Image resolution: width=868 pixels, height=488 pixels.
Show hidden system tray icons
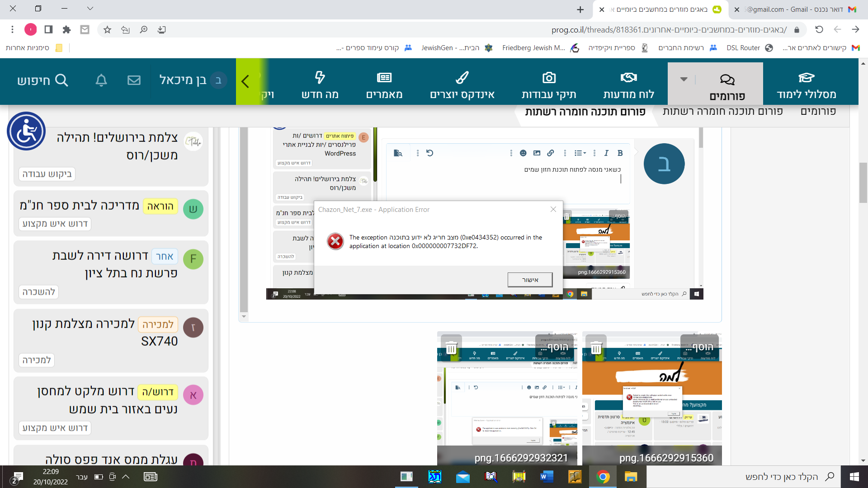(x=126, y=477)
